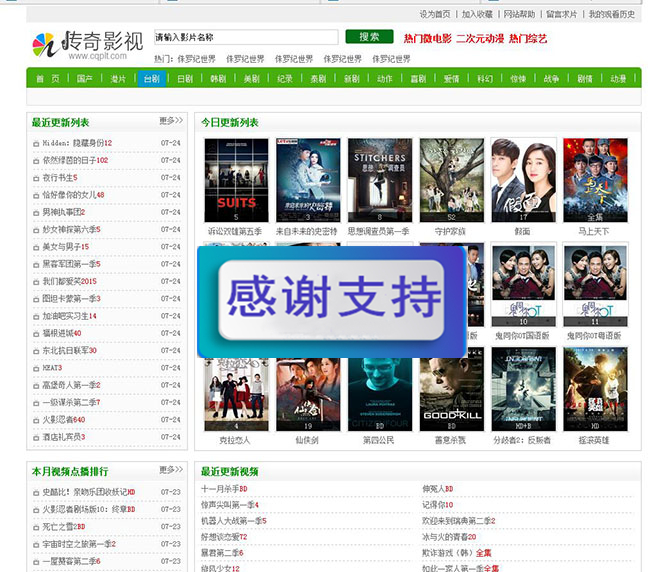Open the 假面 poster thumbnail
This screenshot has height=572, width=650.
[x=523, y=180]
